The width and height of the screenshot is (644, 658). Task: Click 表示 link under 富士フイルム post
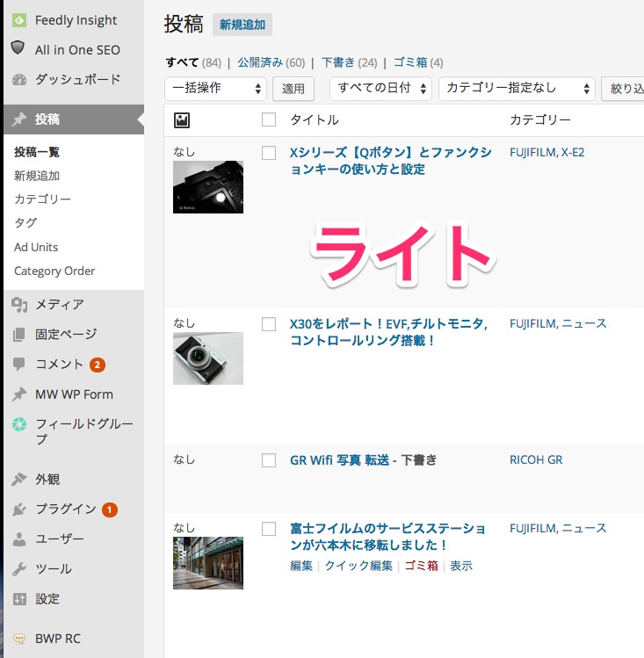pyautogui.click(x=461, y=566)
